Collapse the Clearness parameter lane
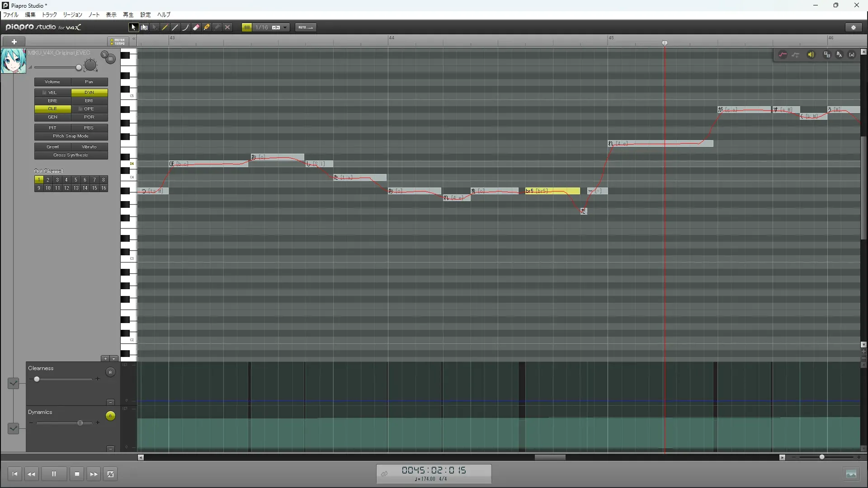The height and width of the screenshot is (488, 868). tap(110, 402)
